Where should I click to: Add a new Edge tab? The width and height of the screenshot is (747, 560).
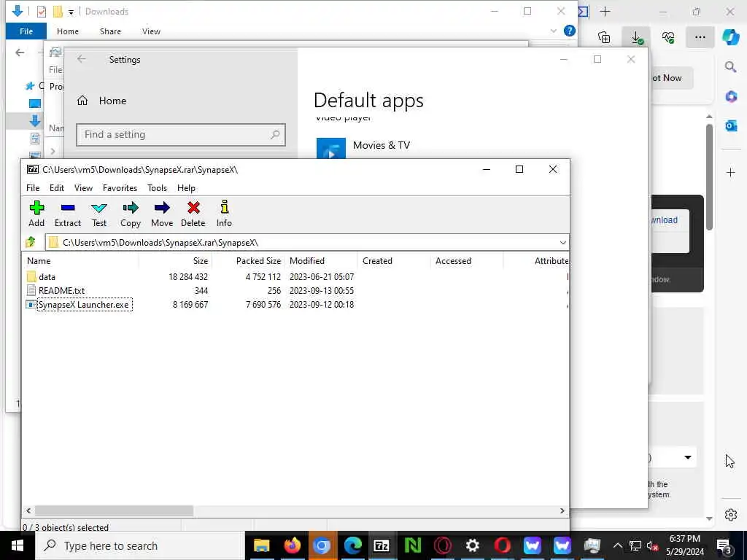(605, 12)
